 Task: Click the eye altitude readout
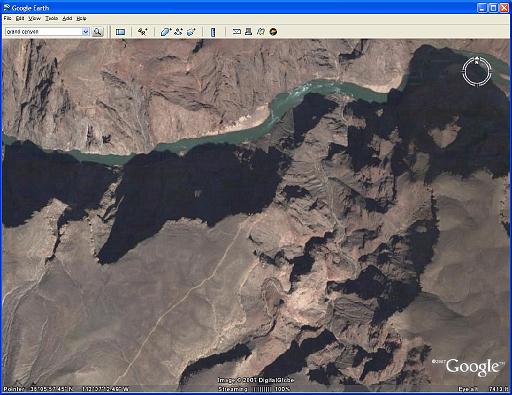[x=483, y=389]
